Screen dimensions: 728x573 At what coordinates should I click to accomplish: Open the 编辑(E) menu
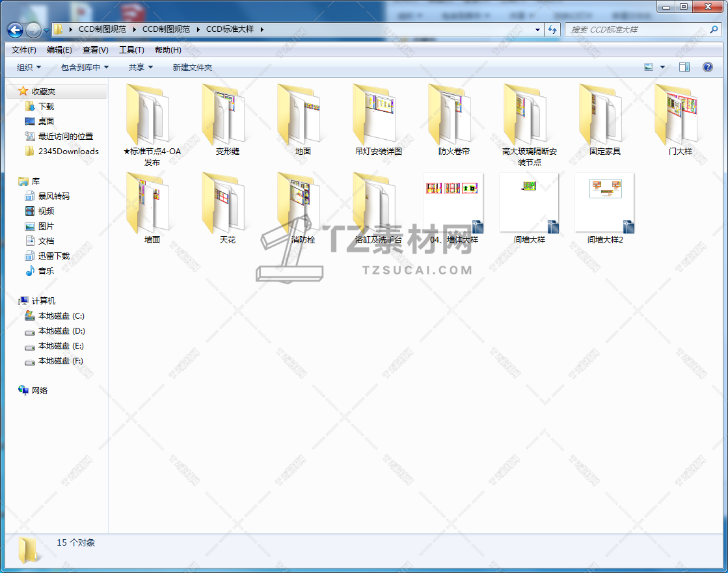coord(59,49)
